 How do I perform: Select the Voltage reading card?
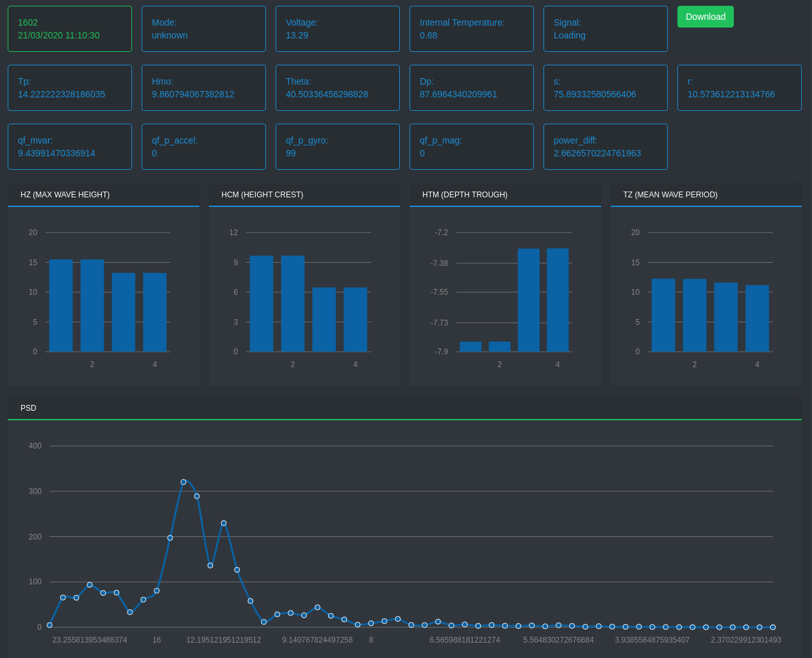point(338,29)
